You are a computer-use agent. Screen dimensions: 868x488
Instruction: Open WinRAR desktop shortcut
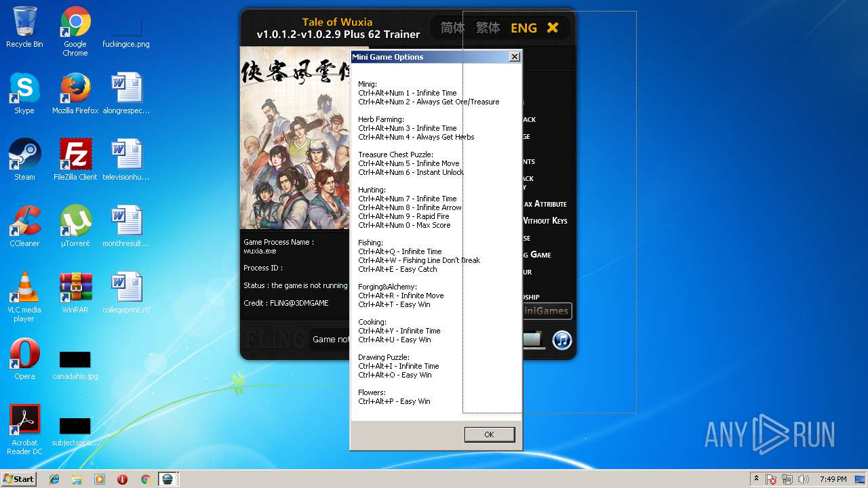pyautogui.click(x=75, y=293)
